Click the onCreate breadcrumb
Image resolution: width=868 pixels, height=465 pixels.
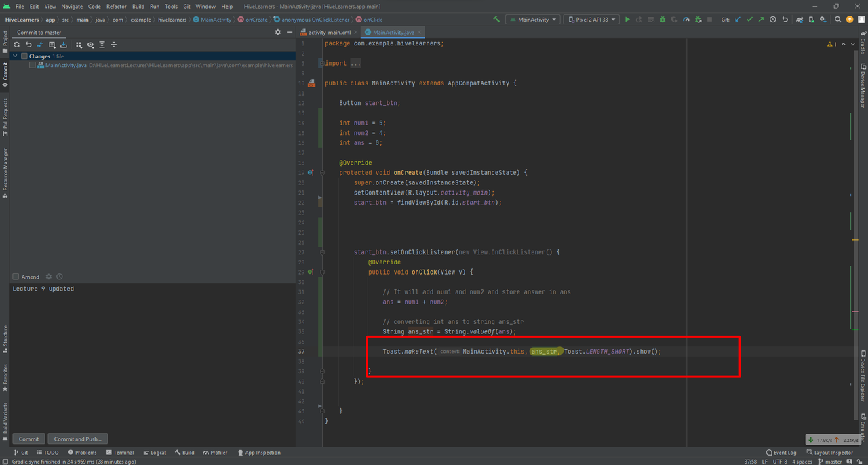coord(252,20)
